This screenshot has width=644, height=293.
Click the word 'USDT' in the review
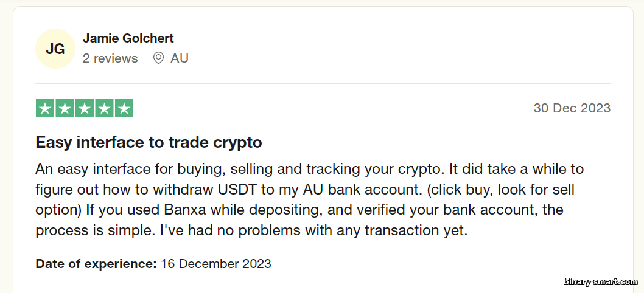[237, 189]
